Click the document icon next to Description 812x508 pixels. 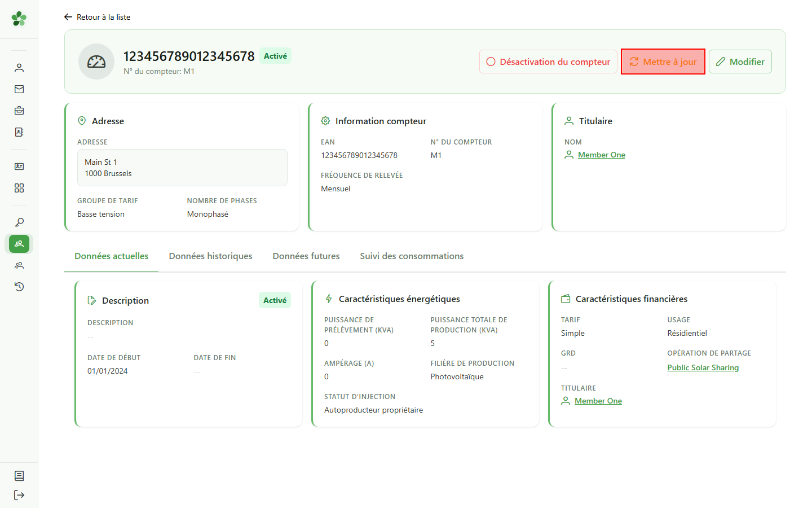[x=92, y=300]
